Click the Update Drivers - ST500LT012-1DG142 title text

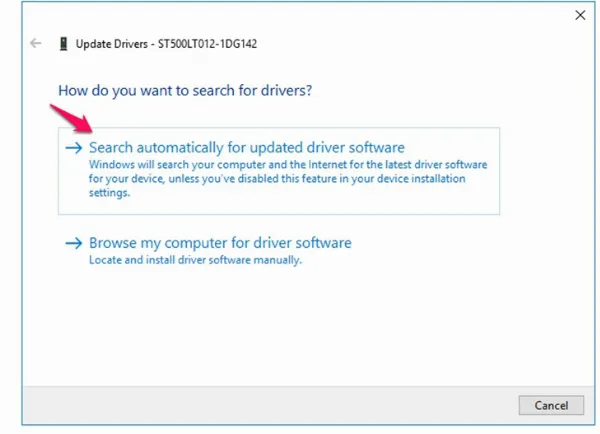point(165,44)
